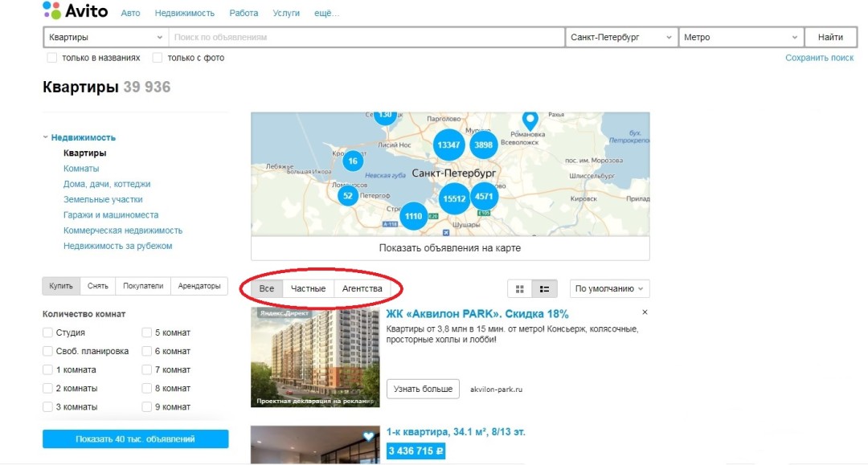The width and height of the screenshot is (868, 465).
Task: Open the Квартиры category dropdown
Action: coord(105,37)
